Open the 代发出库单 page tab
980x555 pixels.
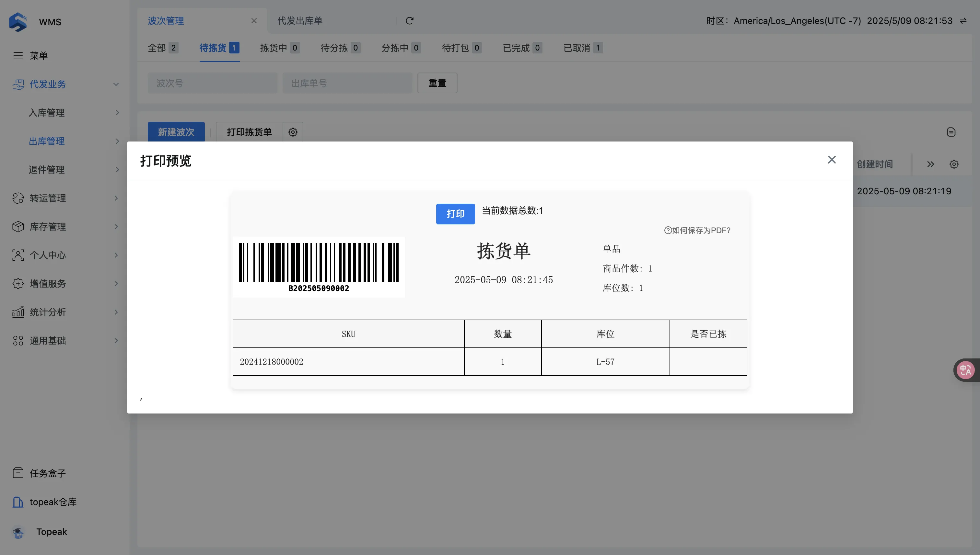click(x=299, y=21)
